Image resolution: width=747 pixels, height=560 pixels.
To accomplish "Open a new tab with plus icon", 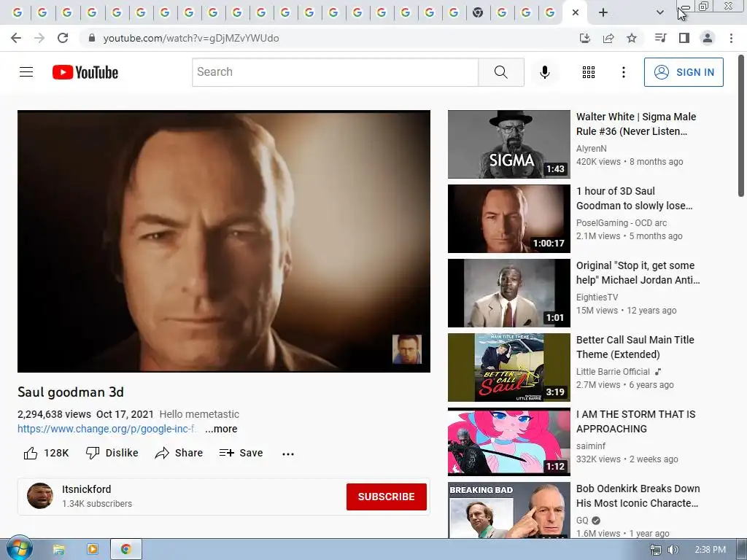I will click(603, 12).
